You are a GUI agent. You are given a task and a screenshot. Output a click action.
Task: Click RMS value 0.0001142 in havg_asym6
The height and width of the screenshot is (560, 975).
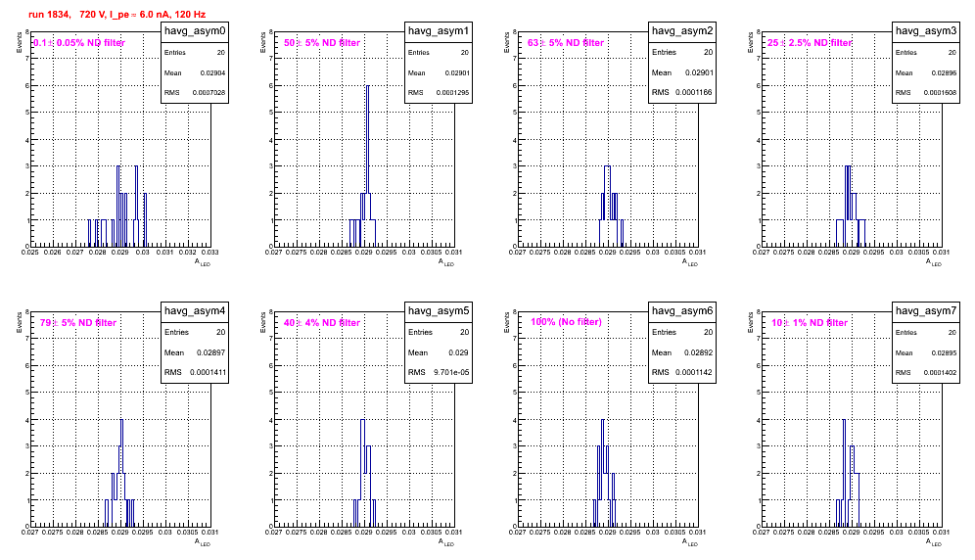pos(695,373)
